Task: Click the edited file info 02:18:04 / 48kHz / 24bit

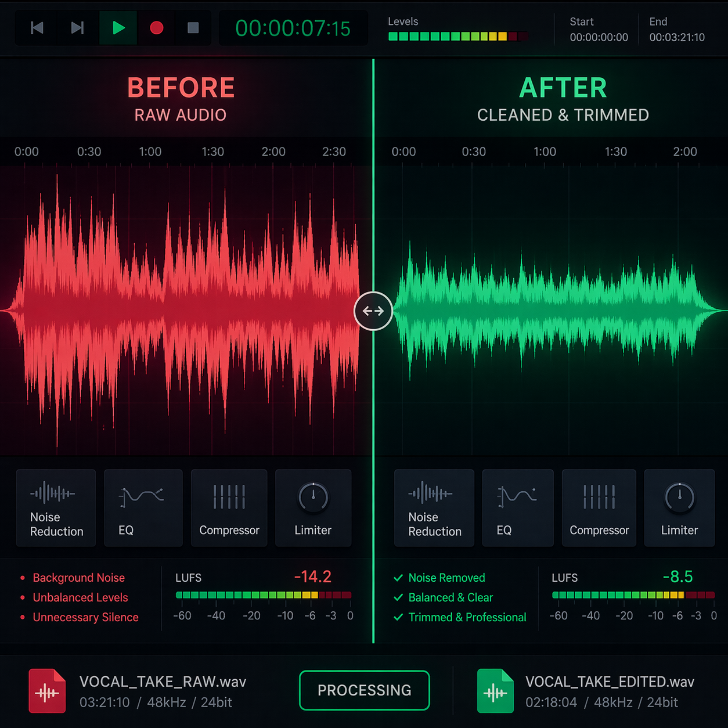Action: (x=601, y=702)
